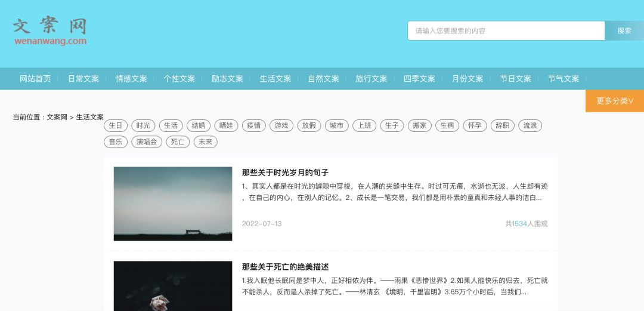Viewport: 644px width, 311px height.
Task: Select 生活文案 in the nav bar
Action: pos(275,79)
